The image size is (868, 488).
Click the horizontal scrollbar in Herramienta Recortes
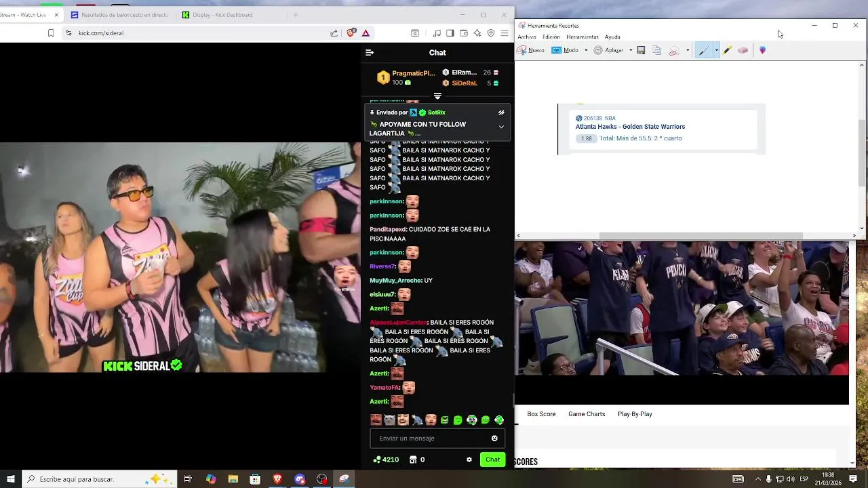coord(701,236)
